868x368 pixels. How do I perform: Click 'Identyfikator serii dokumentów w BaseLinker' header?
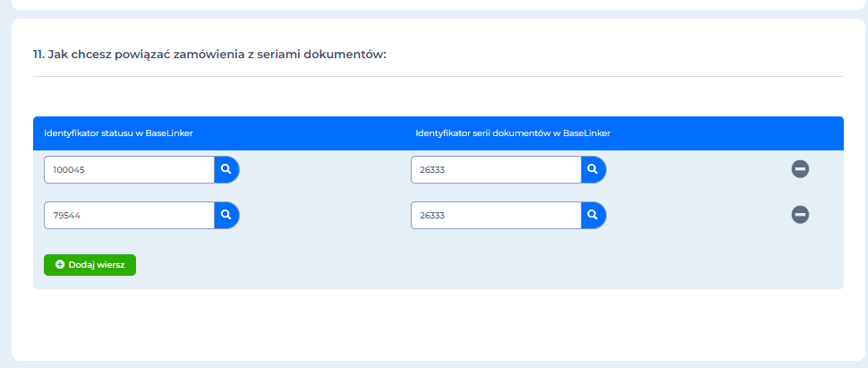(513, 133)
